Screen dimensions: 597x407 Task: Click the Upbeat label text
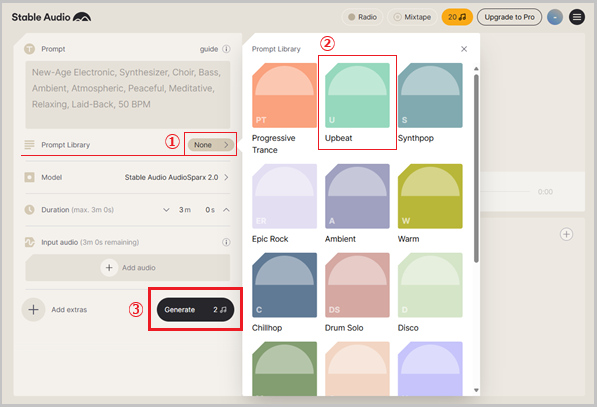[x=338, y=138]
